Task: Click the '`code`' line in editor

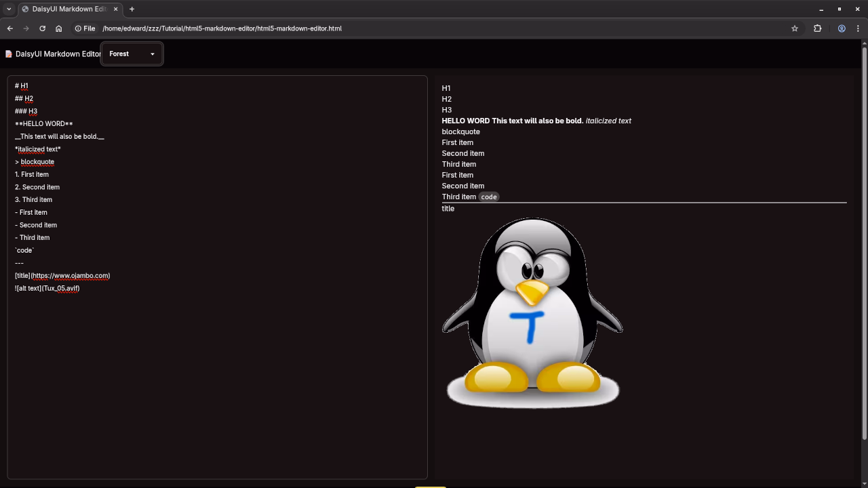Action: [24, 250]
